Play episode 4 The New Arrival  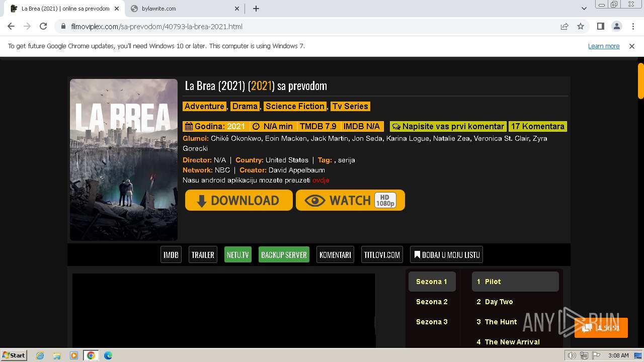tap(515, 342)
